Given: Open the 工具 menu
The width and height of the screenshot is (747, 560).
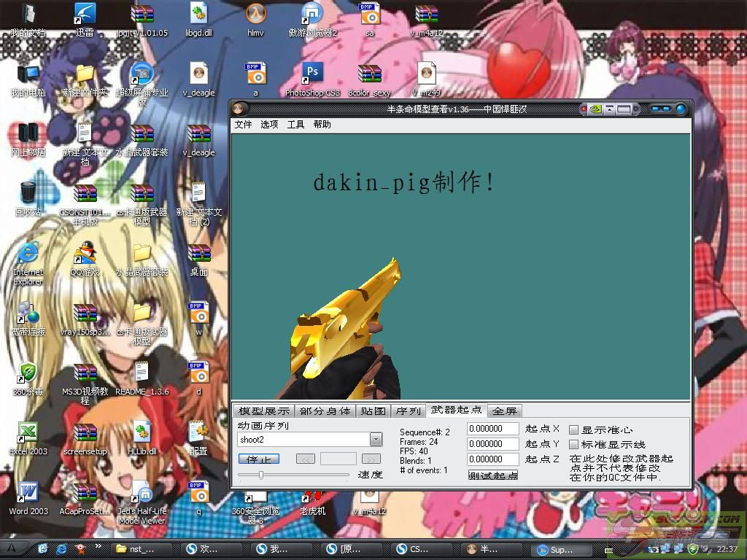Looking at the screenshot, I should pyautogui.click(x=295, y=124).
